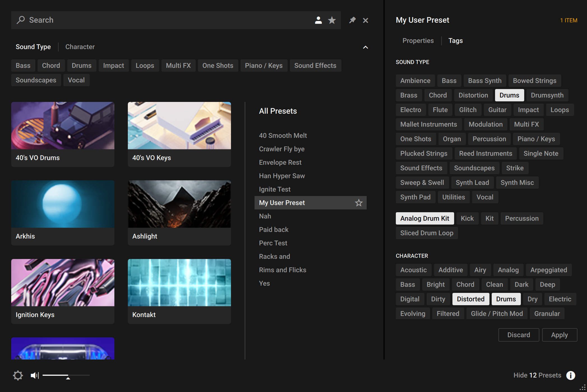This screenshot has width=587, height=392.
Task: Filter by user content with the person icon
Action: (318, 20)
